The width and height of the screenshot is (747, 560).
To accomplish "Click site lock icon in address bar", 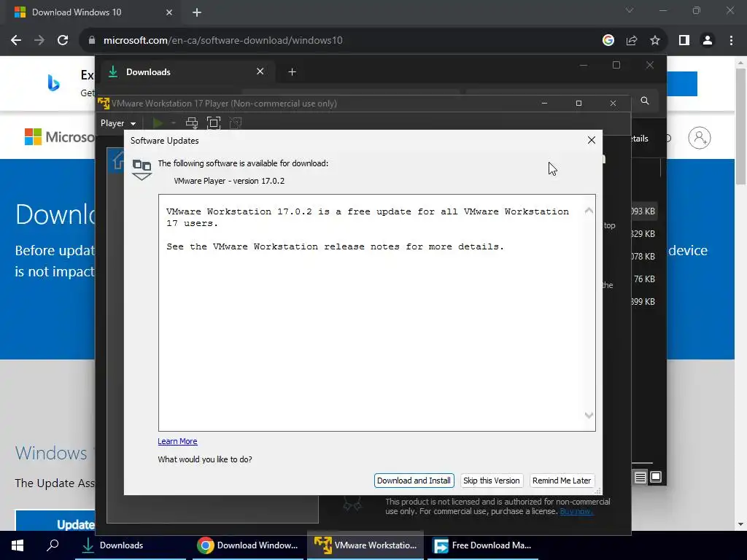I will [x=92, y=41].
